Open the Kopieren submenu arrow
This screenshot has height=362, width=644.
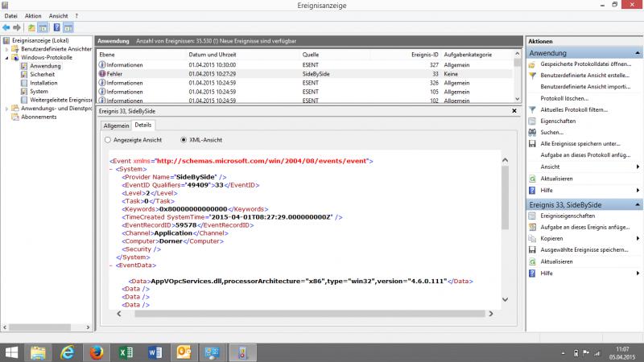click(x=638, y=238)
